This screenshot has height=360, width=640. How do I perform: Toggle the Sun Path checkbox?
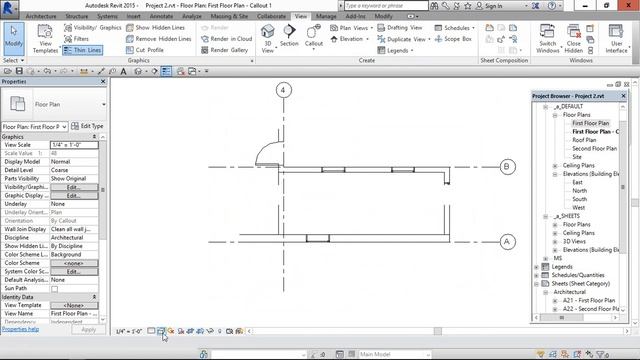pyautogui.click(x=54, y=289)
